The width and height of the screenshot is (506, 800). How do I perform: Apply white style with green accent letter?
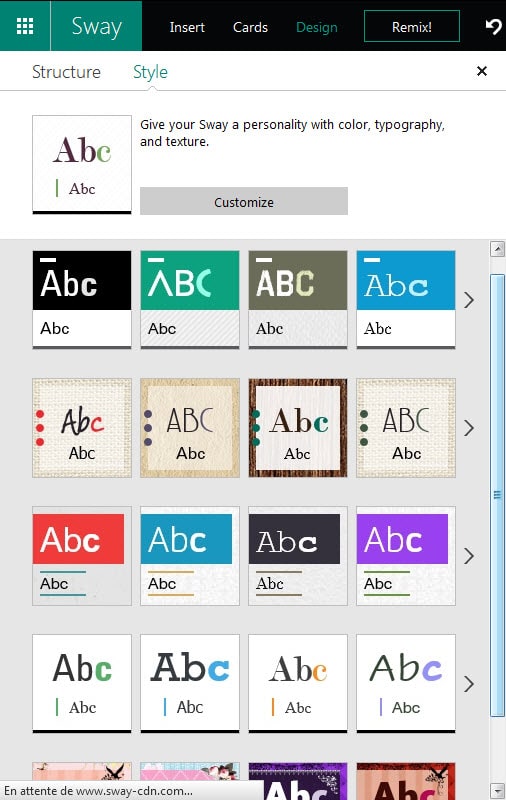point(82,684)
